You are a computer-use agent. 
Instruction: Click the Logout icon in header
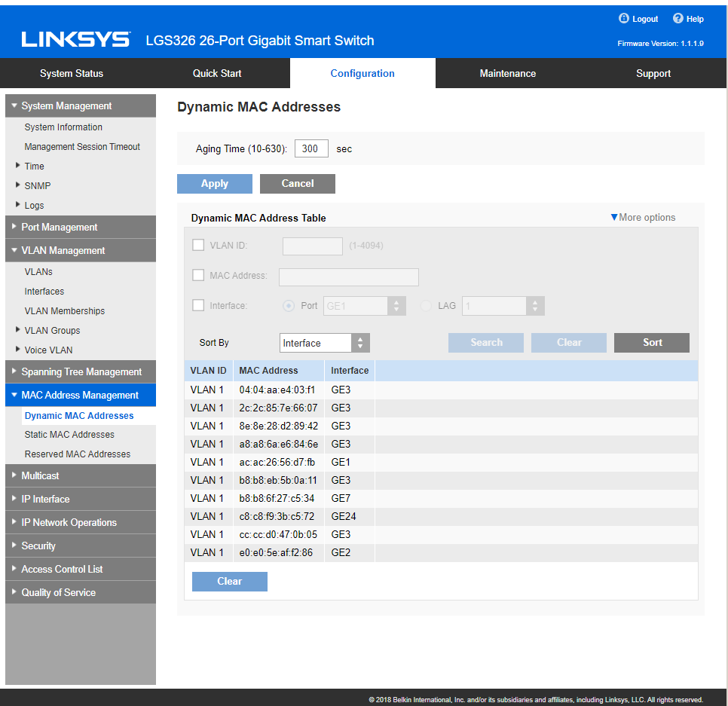tap(623, 19)
